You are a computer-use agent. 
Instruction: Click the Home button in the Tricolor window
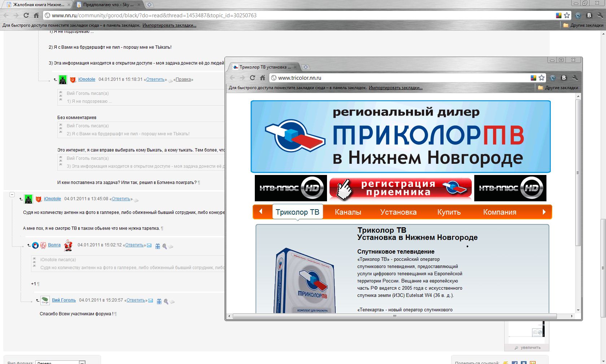(x=263, y=78)
